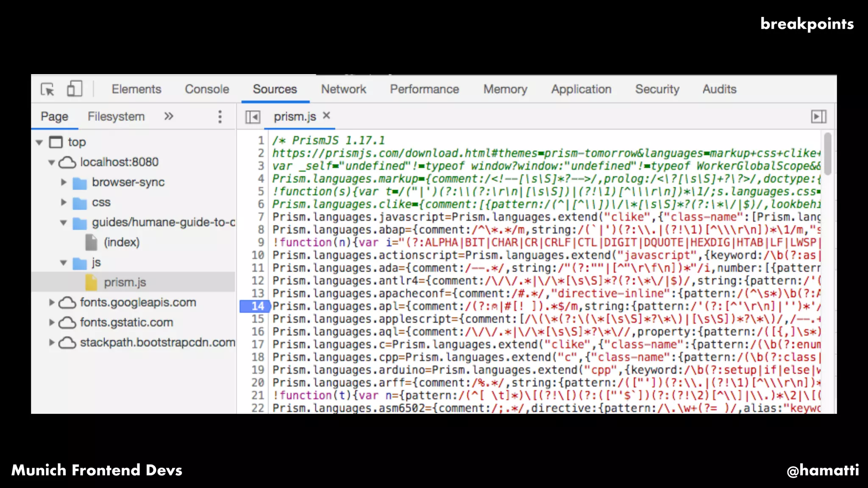Screen dimensions: 868x488
Task: Select the Sources tab
Action: pyautogui.click(x=275, y=89)
